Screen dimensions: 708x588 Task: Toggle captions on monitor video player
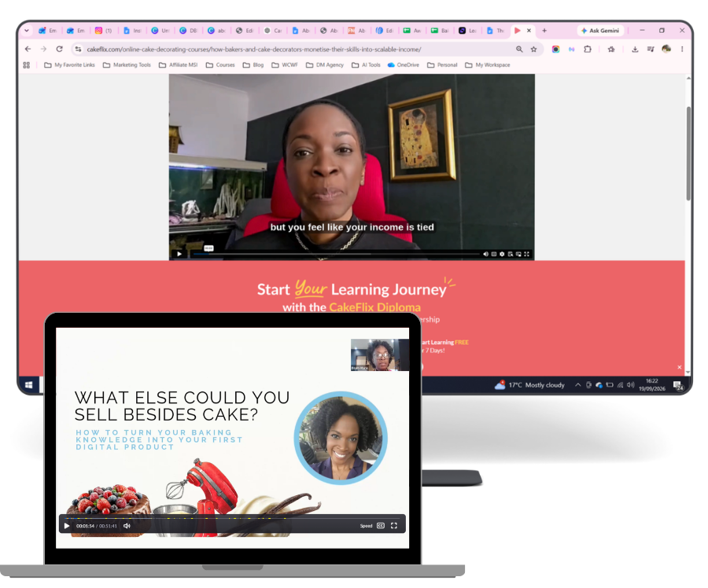[494, 254]
